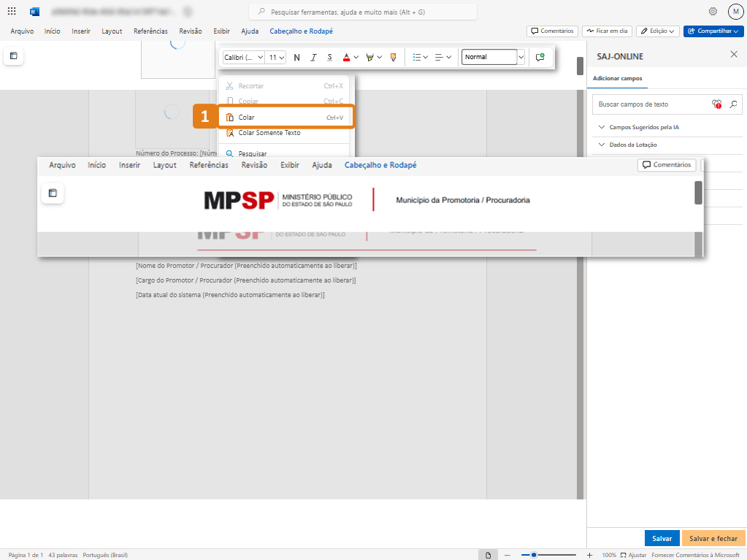Click the search magnifier in SAJ-ONLINE panel
The image size is (747, 560).
(733, 104)
